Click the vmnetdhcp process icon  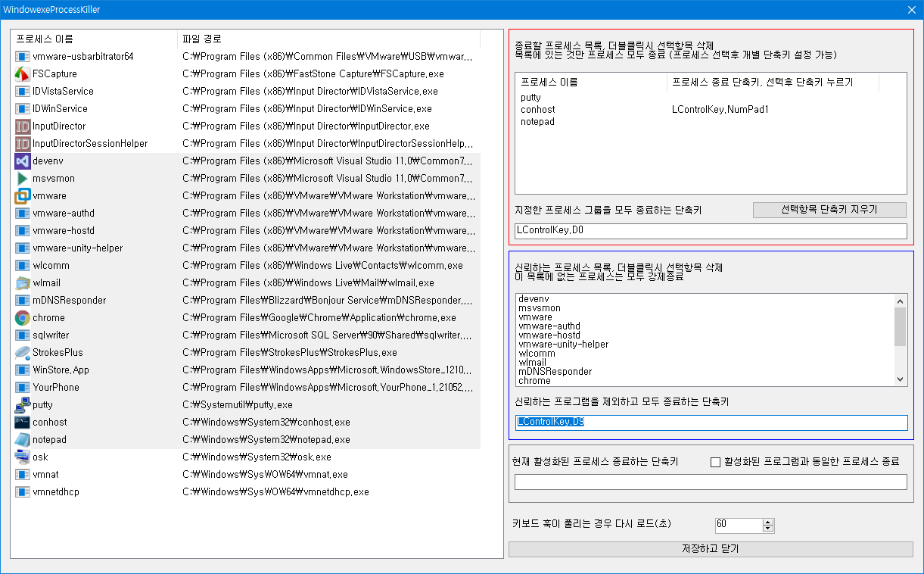point(22,492)
